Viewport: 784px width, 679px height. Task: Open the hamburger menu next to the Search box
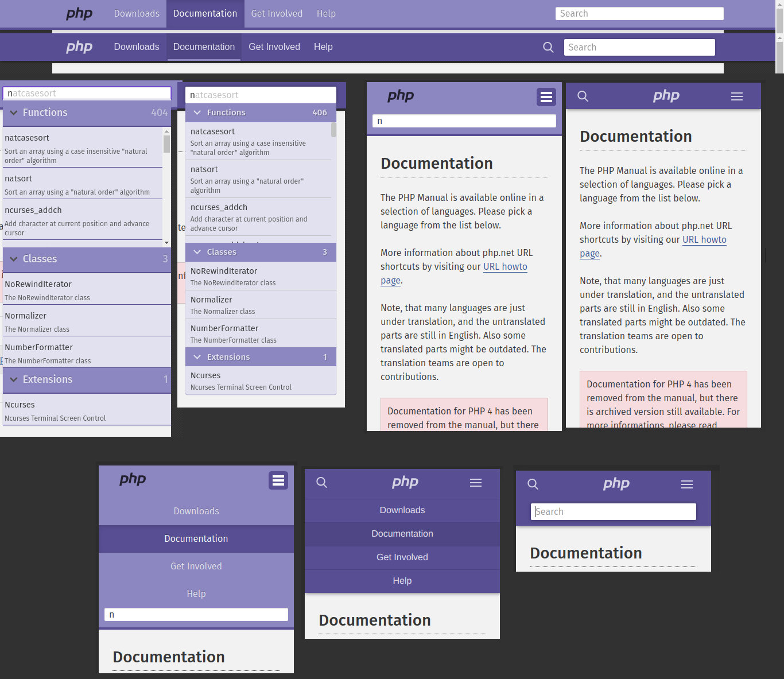click(687, 484)
